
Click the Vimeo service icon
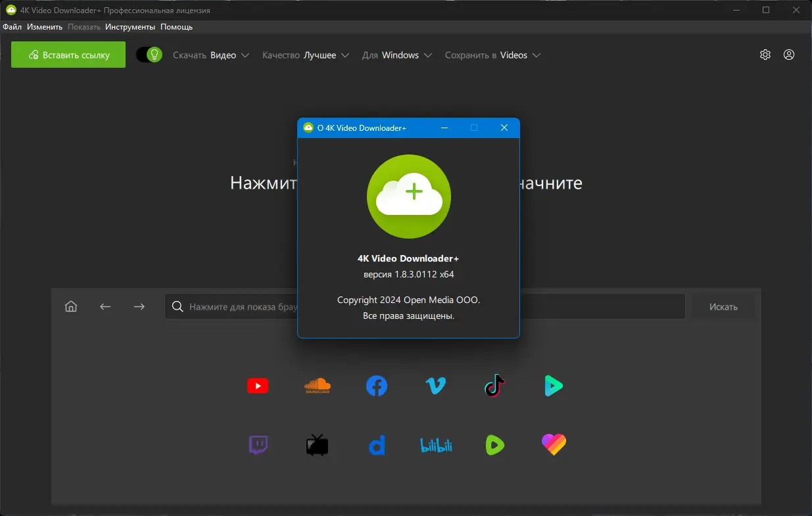click(x=435, y=386)
